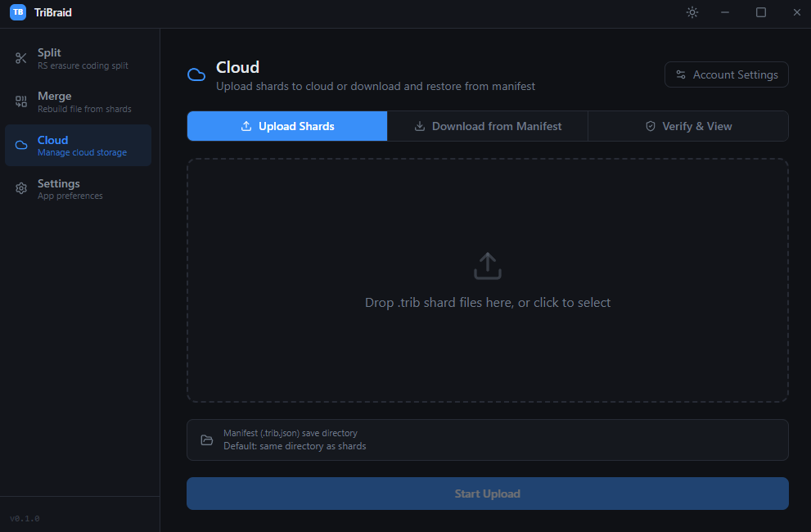Click the upload arrow inside the drop zone
This screenshot has height=532, width=811.
click(x=487, y=265)
